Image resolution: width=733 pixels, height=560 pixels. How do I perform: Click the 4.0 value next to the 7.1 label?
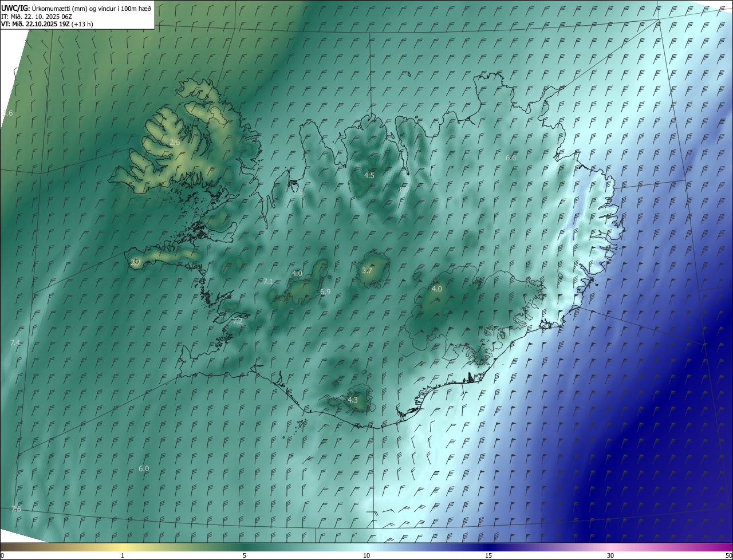point(297,274)
